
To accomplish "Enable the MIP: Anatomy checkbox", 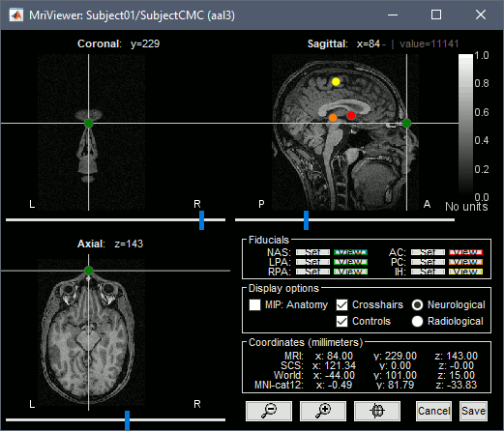I will 254,304.
